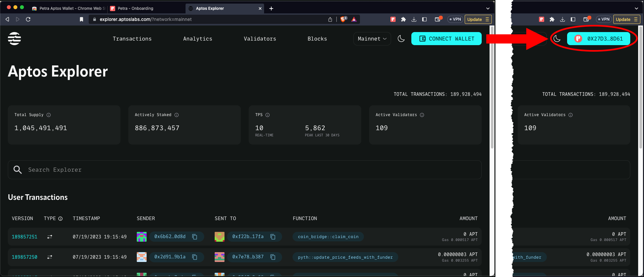
Task: Open the share icon in the address bar
Action: (330, 19)
